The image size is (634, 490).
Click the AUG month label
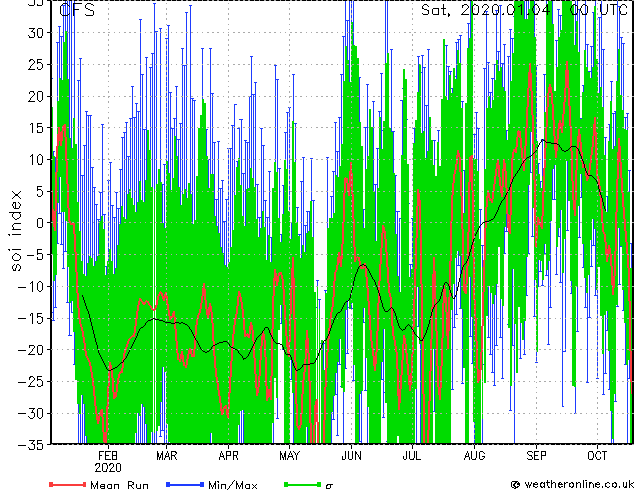click(474, 456)
